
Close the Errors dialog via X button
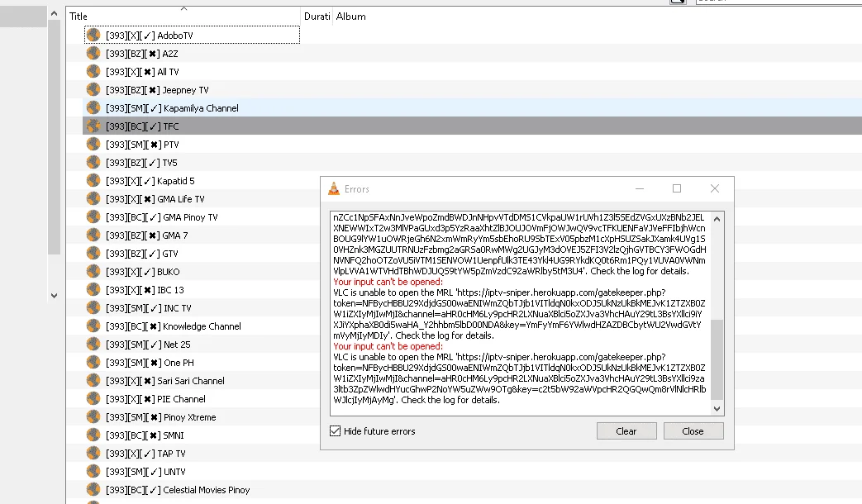pos(715,188)
